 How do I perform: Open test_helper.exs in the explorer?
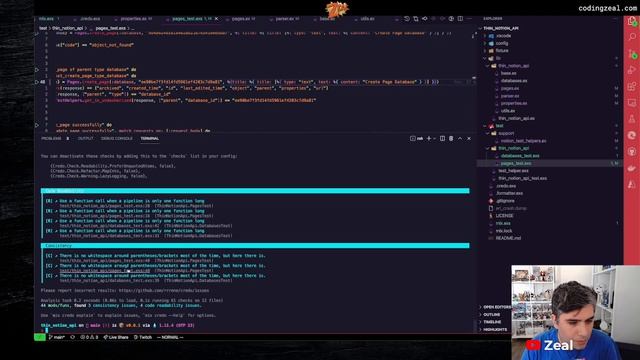click(513, 171)
